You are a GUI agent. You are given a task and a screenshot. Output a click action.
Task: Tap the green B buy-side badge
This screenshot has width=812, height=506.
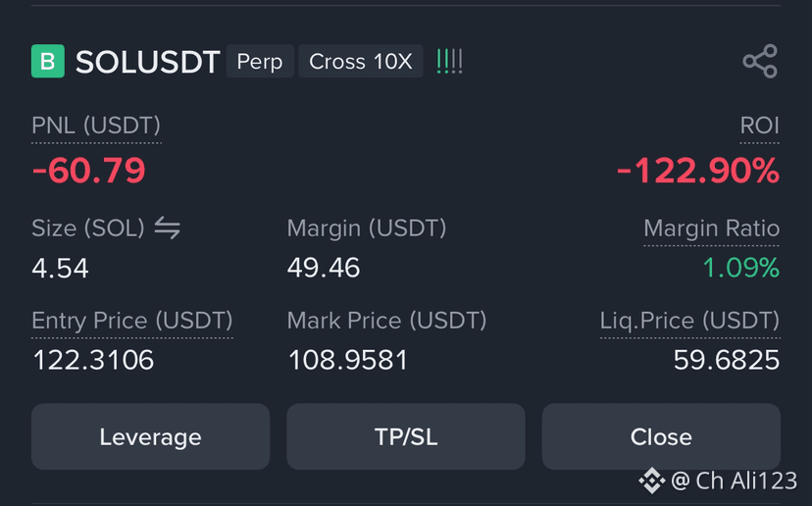tap(48, 61)
